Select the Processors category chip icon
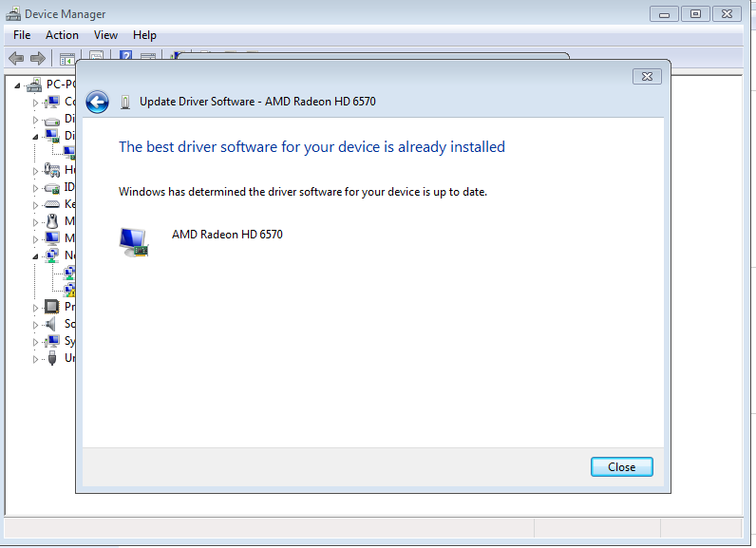This screenshot has height=548, width=756. (52, 307)
